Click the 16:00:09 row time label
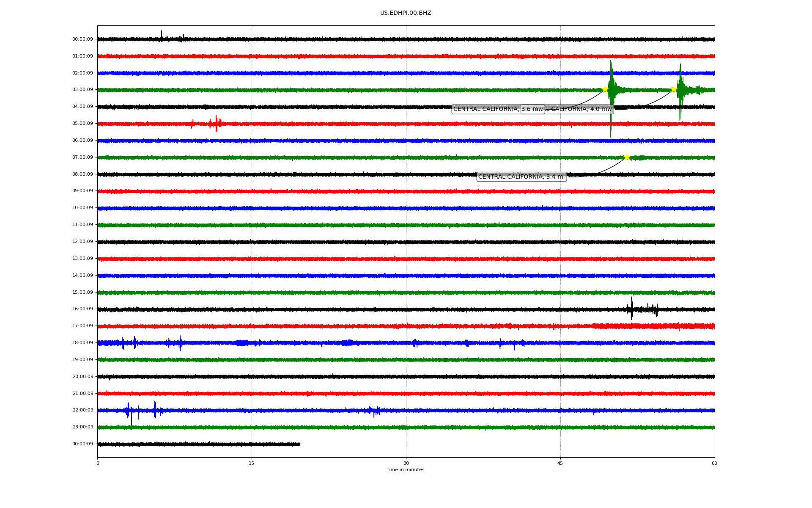The width and height of the screenshot is (812, 508). (82, 309)
